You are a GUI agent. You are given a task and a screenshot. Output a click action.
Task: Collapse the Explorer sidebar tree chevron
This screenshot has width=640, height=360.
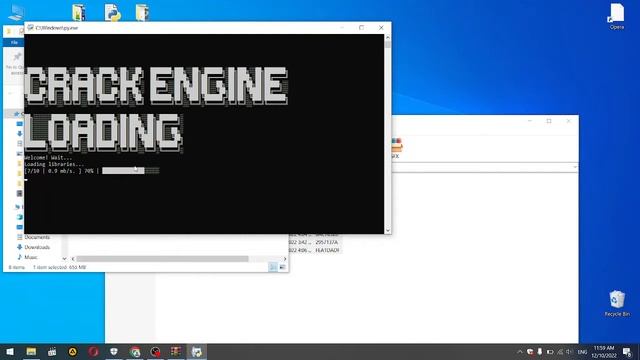(64, 259)
